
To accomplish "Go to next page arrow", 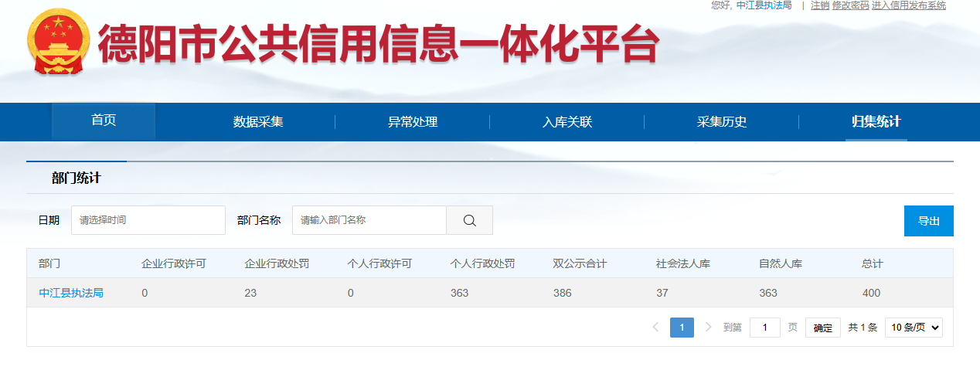I will click(x=708, y=328).
